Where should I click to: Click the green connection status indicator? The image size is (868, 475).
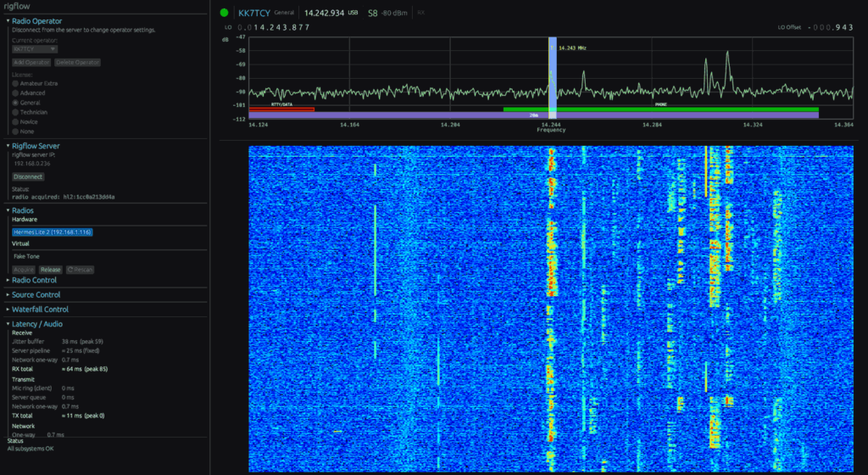[224, 13]
